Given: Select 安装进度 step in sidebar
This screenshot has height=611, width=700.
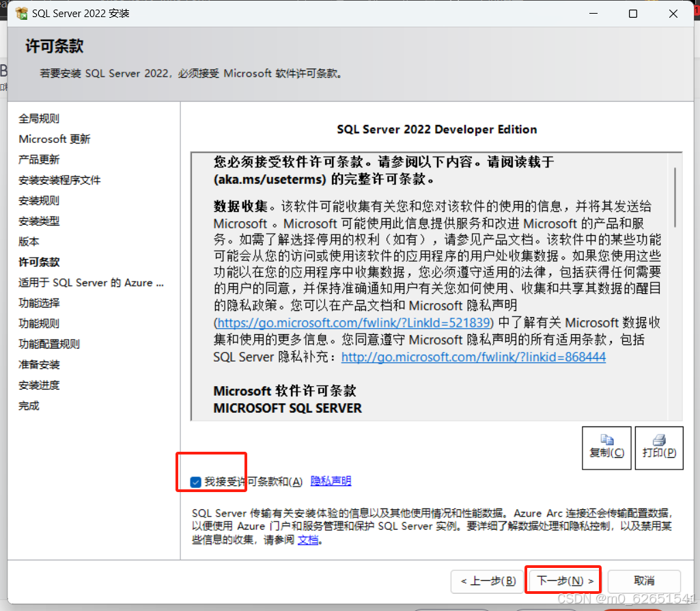Looking at the screenshot, I should coord(39,385).
